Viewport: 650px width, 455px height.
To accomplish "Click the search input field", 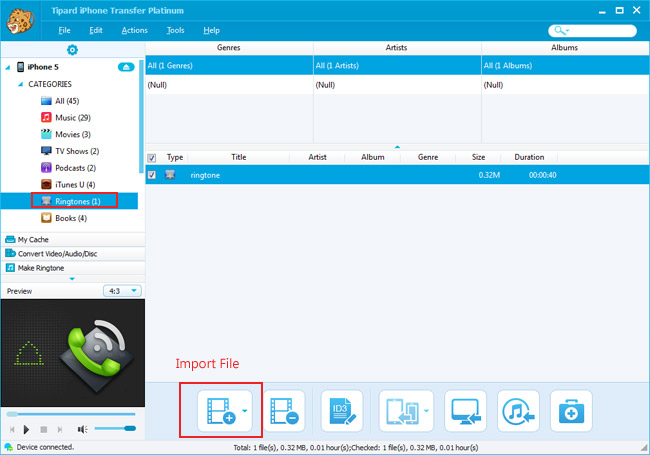I will (x=592, y=31).
